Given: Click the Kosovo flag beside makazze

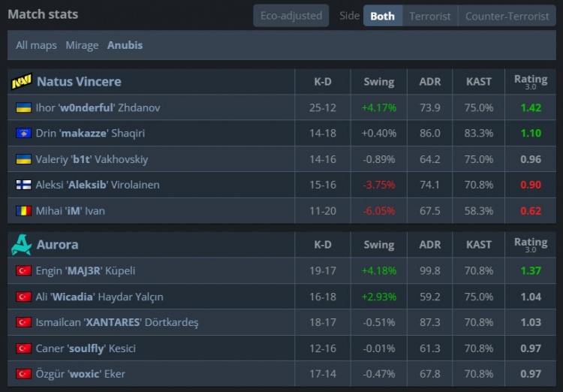Looking at the screenshot, I should 23,134.
